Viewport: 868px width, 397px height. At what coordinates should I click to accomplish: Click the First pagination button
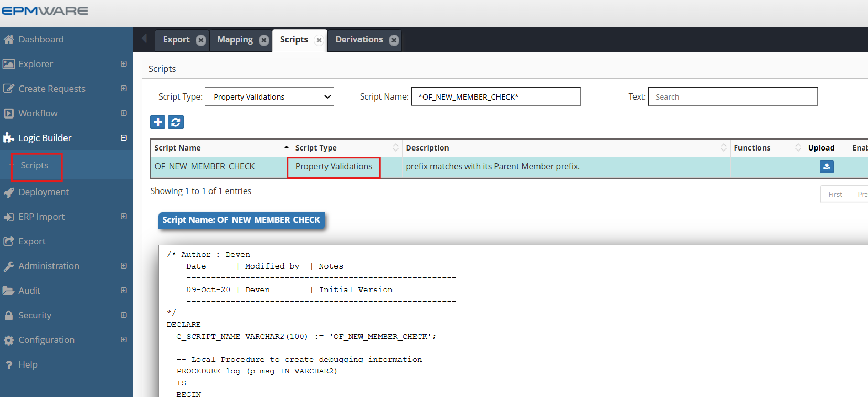coord(835,195)
